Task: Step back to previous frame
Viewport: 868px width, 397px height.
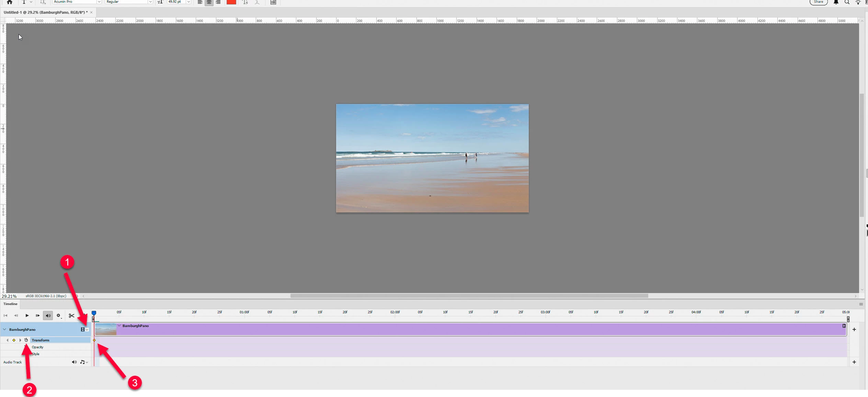Action: tap(16, 316)
